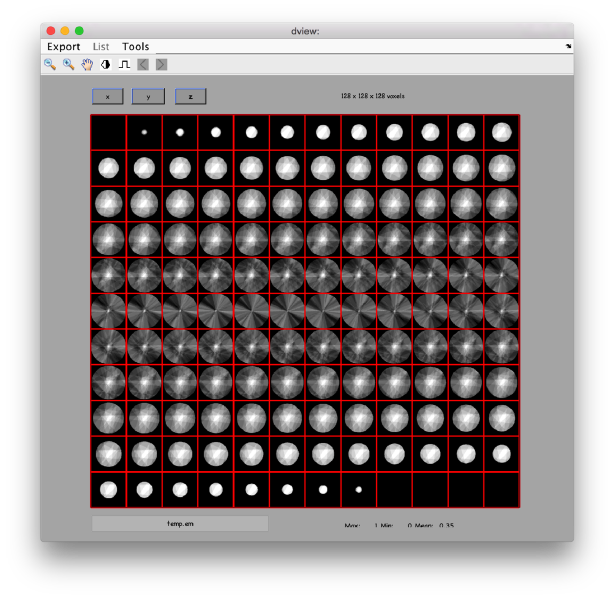Click the first slice in bottom row
This screenshot has width=614, height=599.
(108, 490)
